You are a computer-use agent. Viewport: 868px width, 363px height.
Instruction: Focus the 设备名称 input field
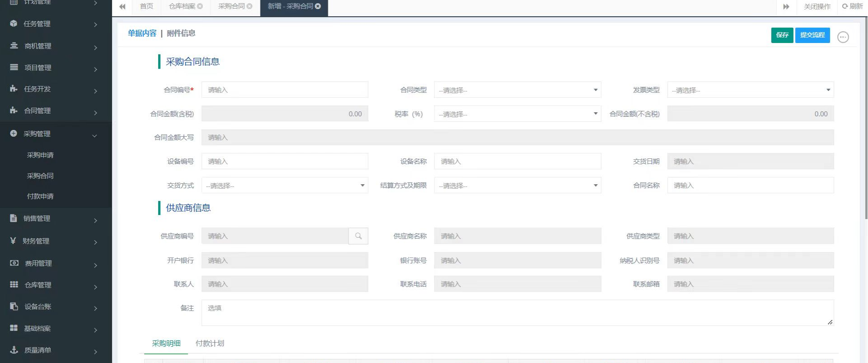pos(518,161)
